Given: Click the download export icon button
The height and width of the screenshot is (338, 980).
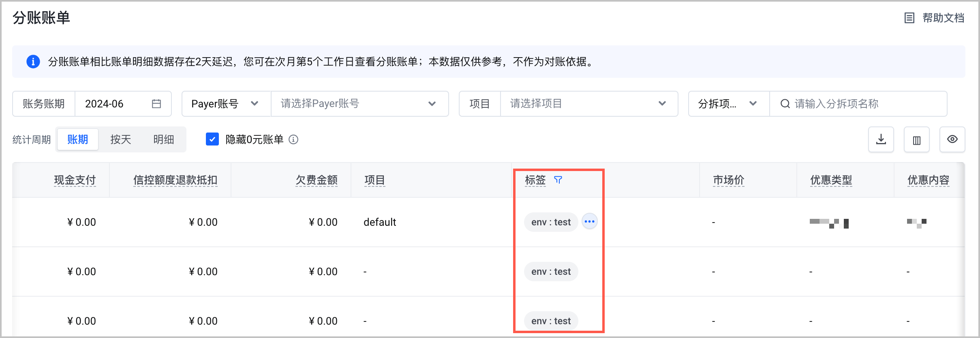Looking at the screenshot, I should (x=881, y=139).
